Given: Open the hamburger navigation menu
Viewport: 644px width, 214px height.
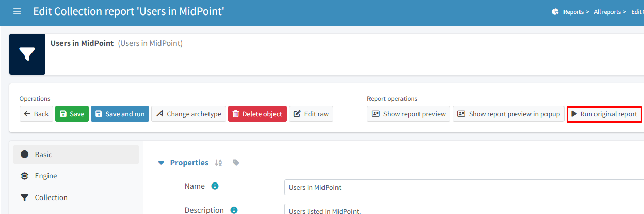Looking at the screenshot, I should click(17, 11).
